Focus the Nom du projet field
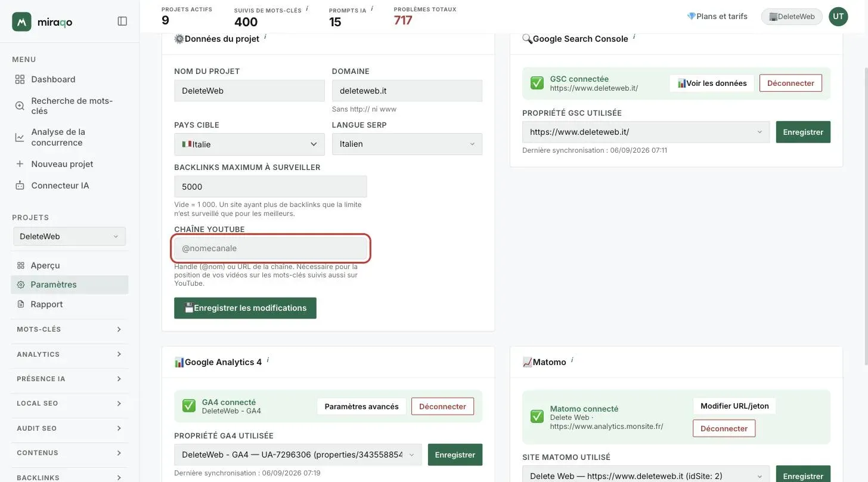 point(249,91)
